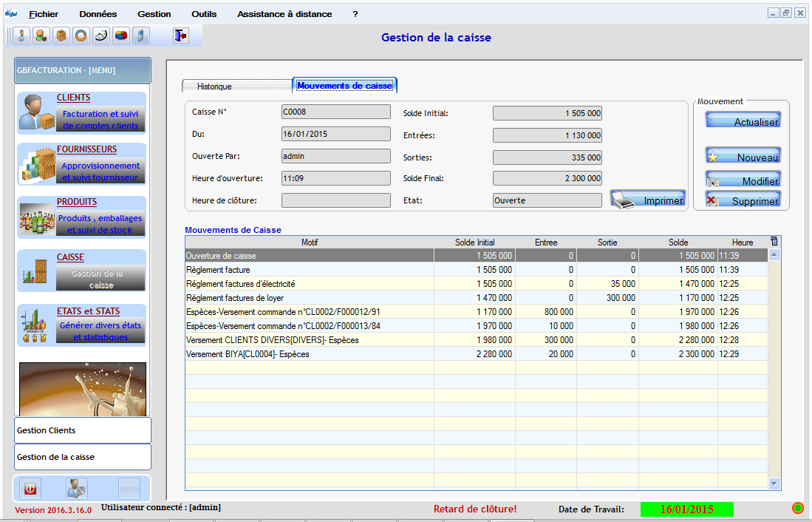Click the exit door icon in toolbar
This screenshot has height=522, width=812.
[x=180, y=35]
